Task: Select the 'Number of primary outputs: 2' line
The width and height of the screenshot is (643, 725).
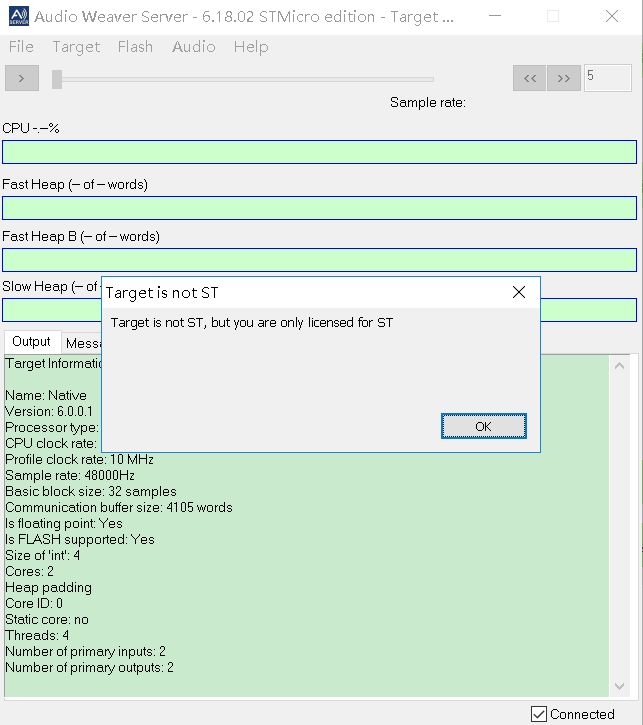Action: (x=90, y=668)
